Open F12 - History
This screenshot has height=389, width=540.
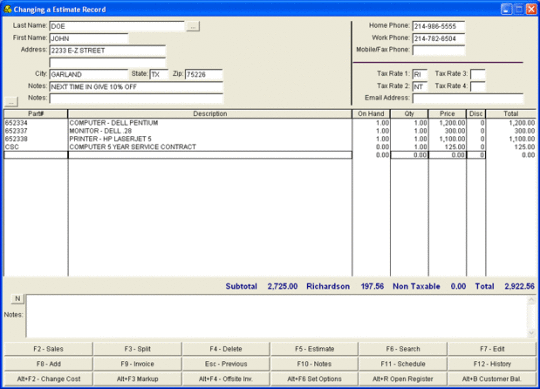point(492,364)
